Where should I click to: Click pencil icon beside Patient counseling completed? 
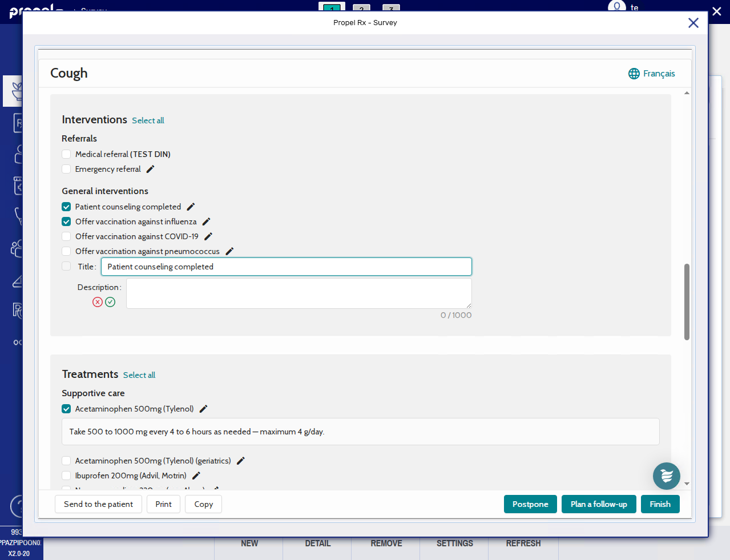[191, 207]
